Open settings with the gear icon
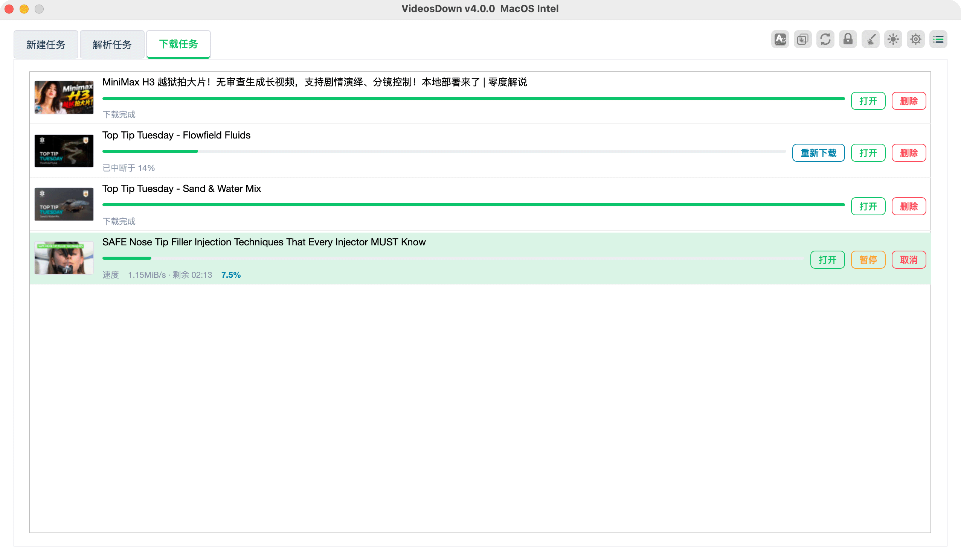Viewport: 961px width, 560px height. pyautogui.click(x=915, y=39)
